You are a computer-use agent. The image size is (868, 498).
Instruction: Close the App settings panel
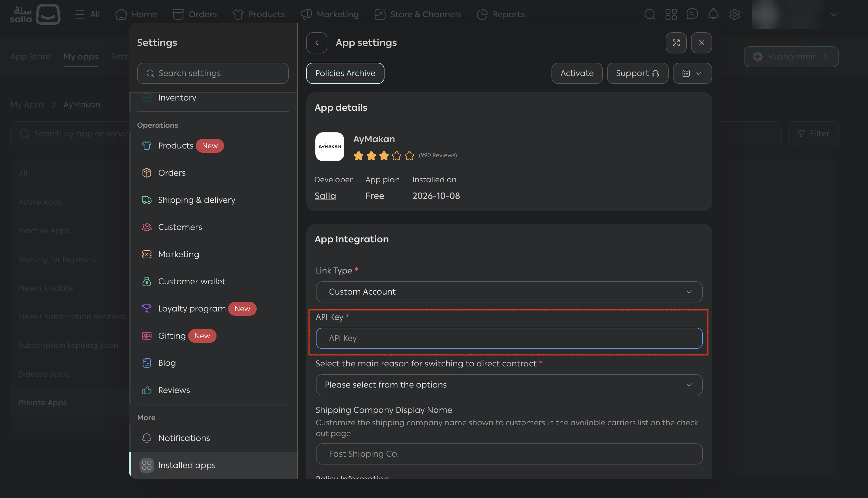(701, 43)
